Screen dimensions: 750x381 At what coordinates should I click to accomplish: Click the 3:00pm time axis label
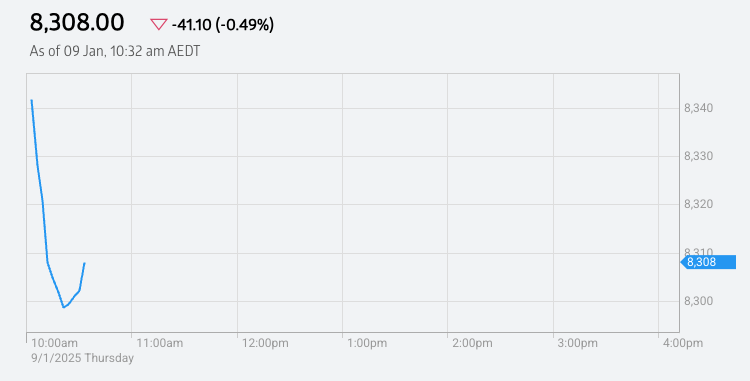tap(578, 343)
